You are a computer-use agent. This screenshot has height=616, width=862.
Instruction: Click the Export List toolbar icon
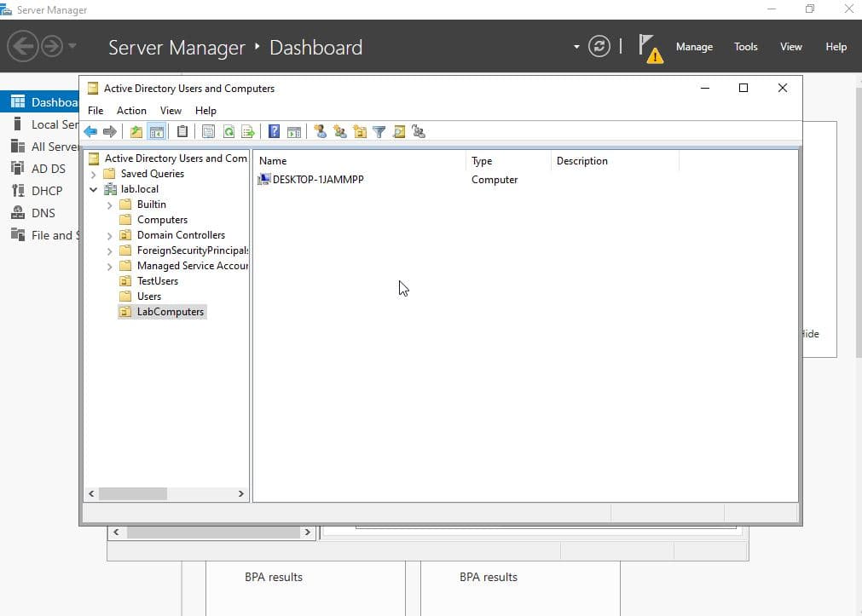pos(248,131)
